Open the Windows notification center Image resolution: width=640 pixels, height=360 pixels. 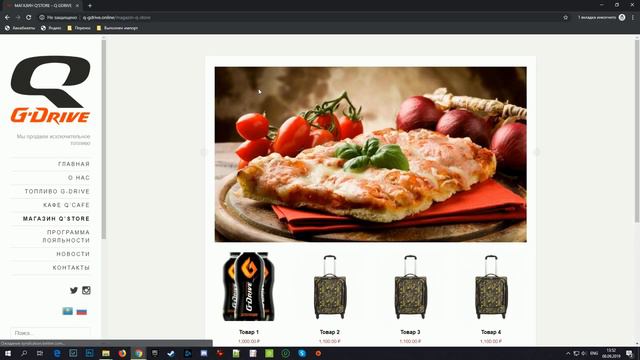[630, 353]
